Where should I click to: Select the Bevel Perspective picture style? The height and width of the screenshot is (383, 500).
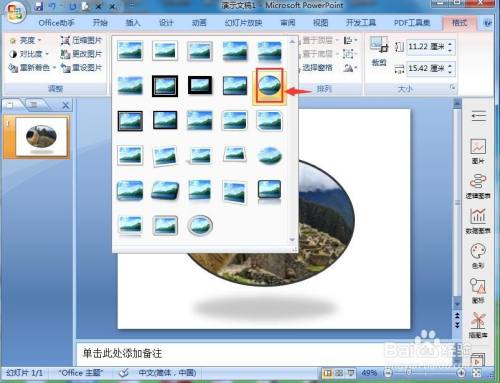(x=165, y=191)
